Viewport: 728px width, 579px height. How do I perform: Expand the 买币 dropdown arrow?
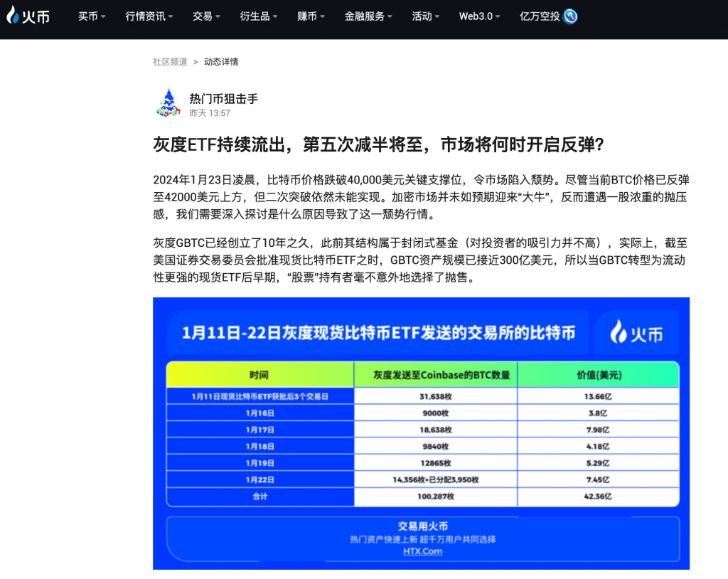[x=103, y=17]
